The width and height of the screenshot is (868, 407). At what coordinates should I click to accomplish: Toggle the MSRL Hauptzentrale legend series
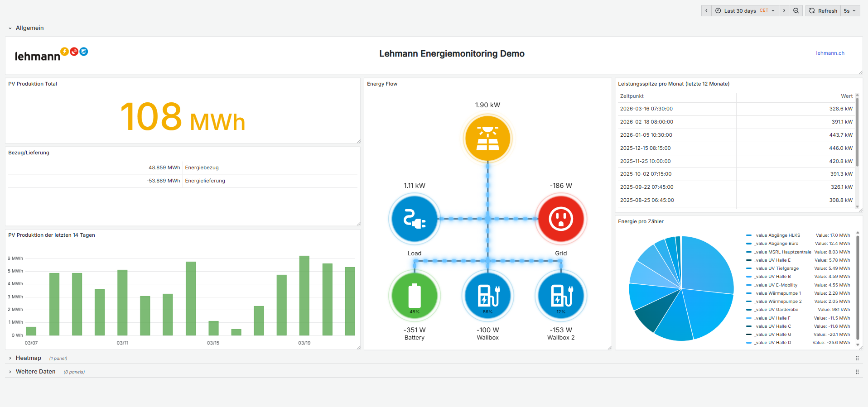(x=782, y=252)
